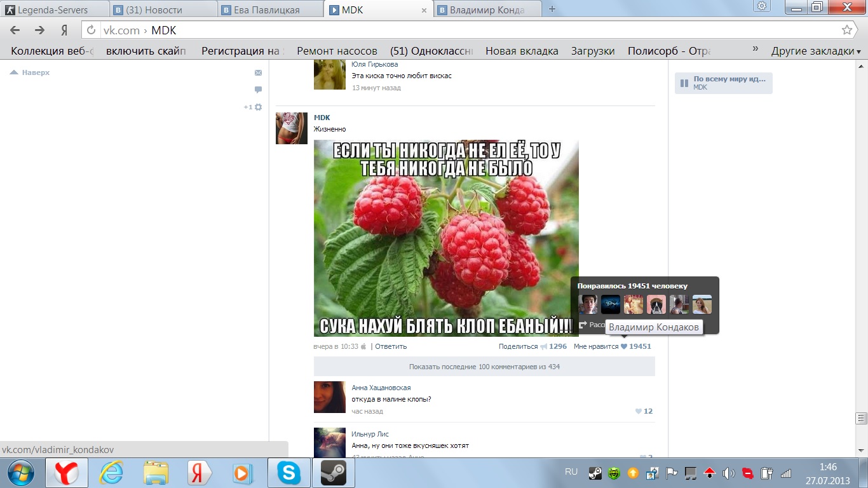Open Анна Хацановская's avatar
This screenshot has width=868, height=488.
pos(330,397)
